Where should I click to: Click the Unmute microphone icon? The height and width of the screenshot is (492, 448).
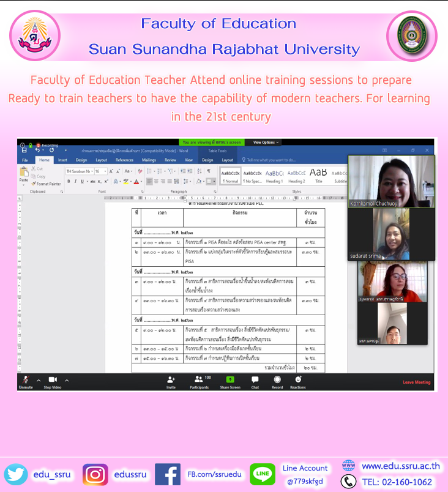(26, 379)
